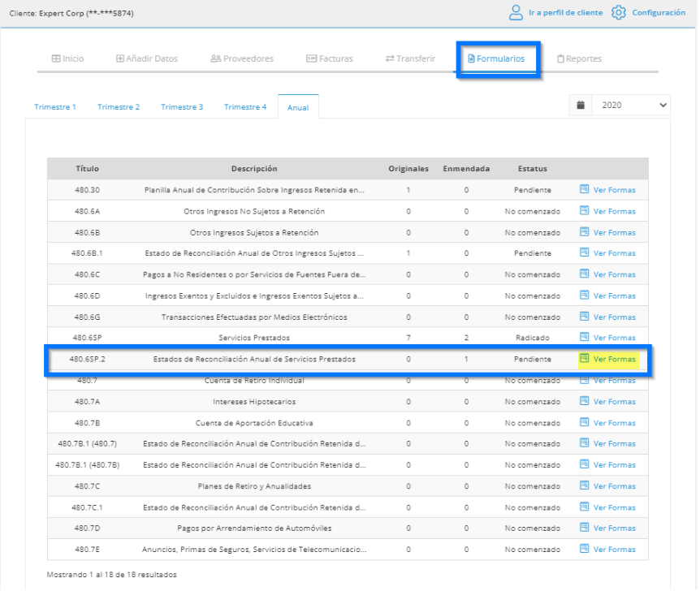This screenshot has width=700, height=591.
Task: Click form icon in the 480.6D row
Action: 586,295
